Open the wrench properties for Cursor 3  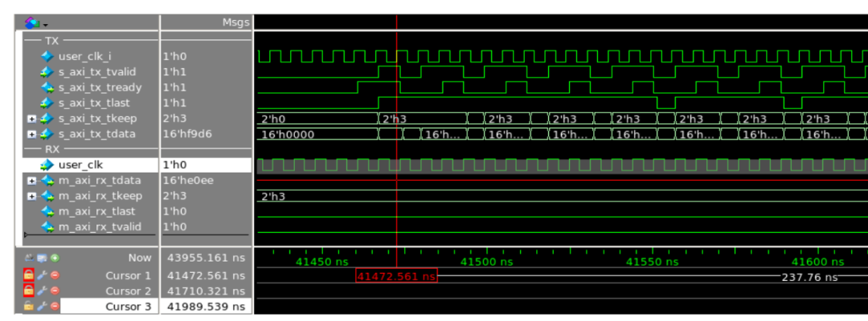(42, 306)
